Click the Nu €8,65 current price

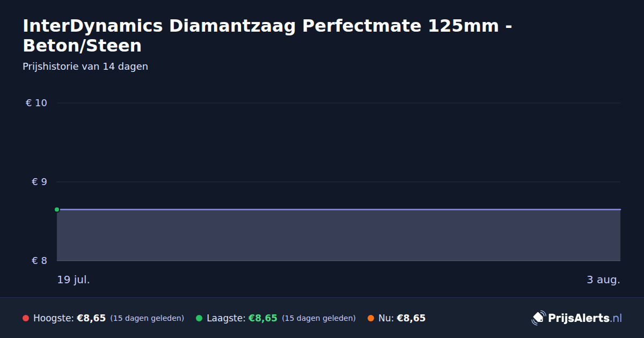pos(411,318)
